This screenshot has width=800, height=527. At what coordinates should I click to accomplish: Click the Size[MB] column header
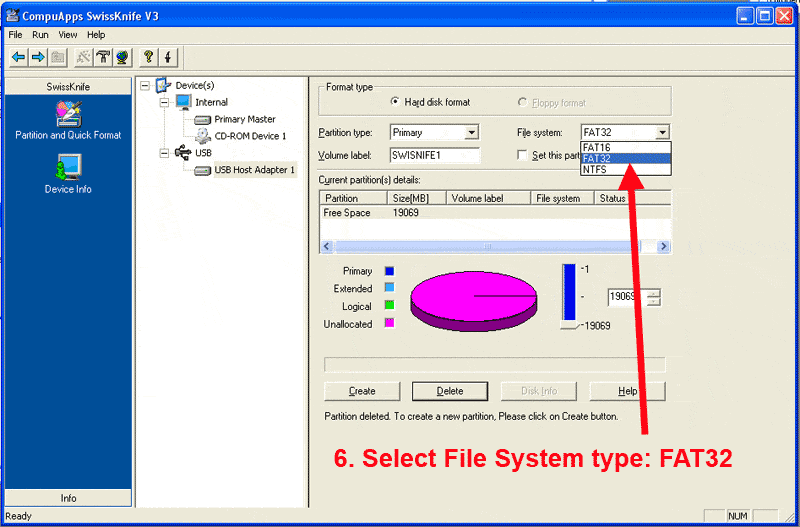coord(416,198)
